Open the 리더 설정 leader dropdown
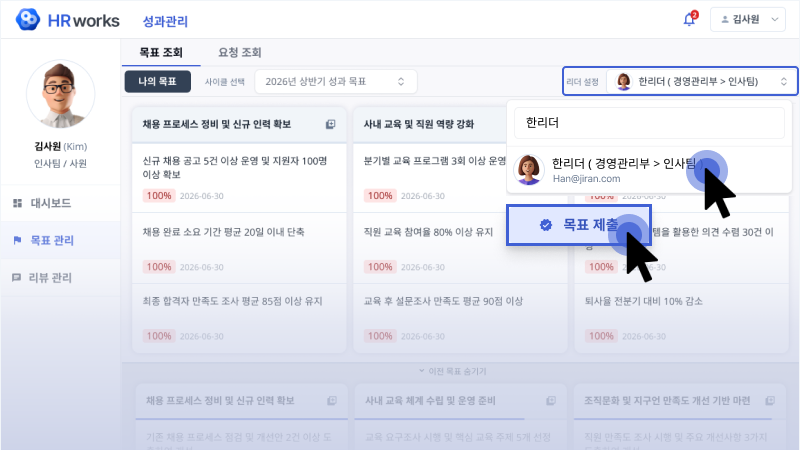 701,81
